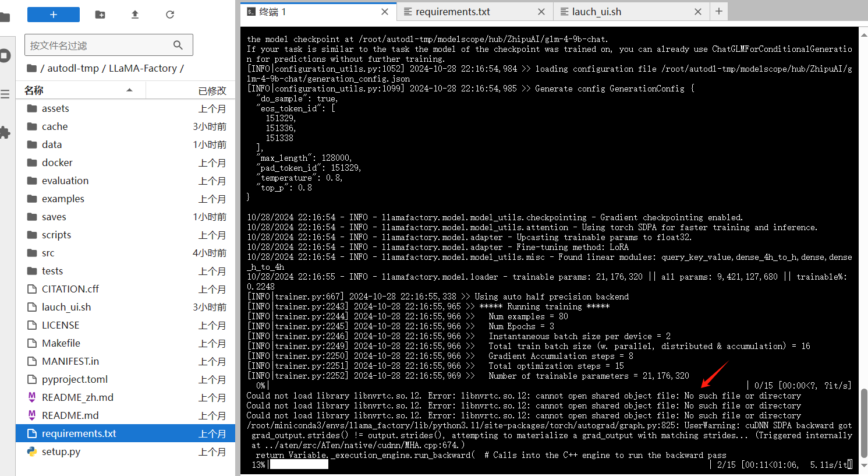The height and width of the screenshot is (476, 868).
Task: Close the 终端 1 terminal tab
Action: coord(385,12)
